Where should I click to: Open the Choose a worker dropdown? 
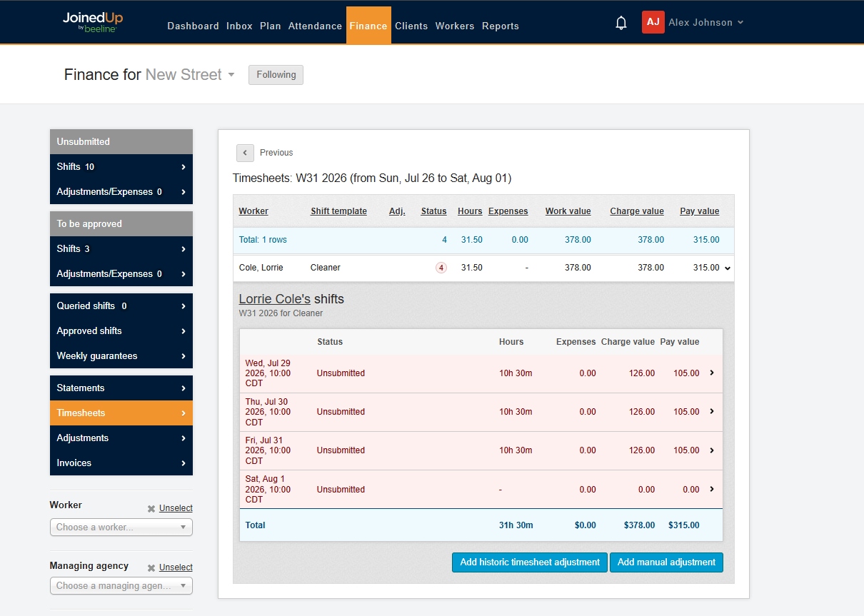pyautogui.click(x=121, y=527)
